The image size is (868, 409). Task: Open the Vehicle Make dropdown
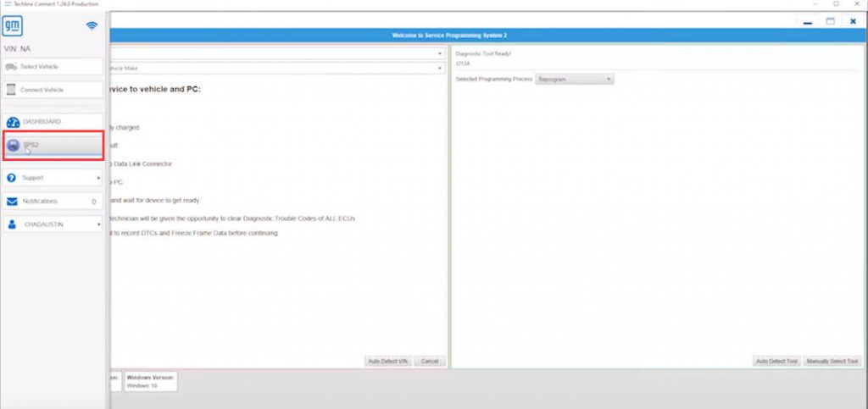coord(440,68)
